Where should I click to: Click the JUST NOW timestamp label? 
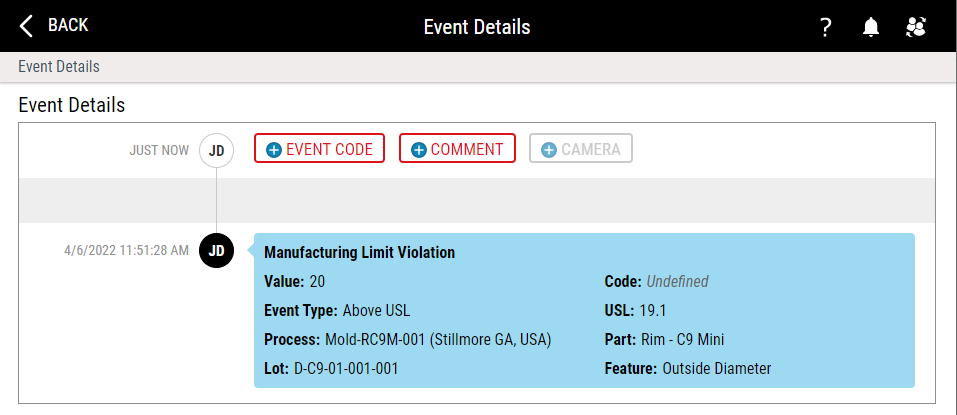(159, 150)
